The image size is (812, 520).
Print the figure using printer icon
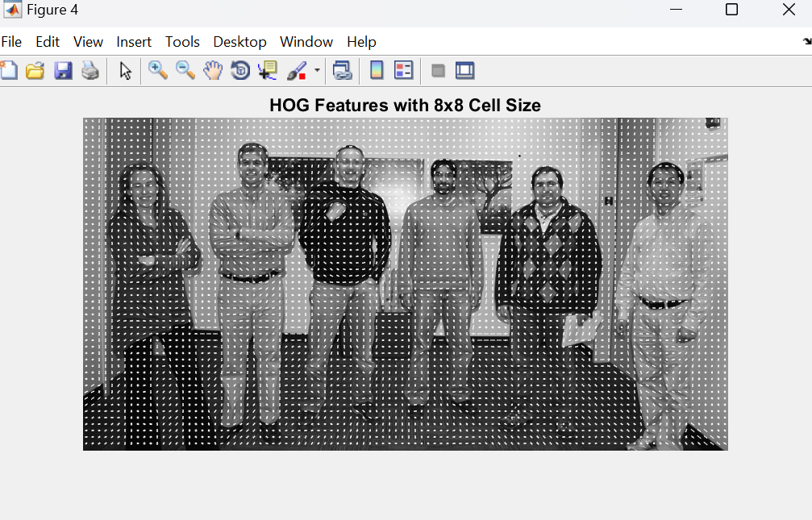pos(90,70)
